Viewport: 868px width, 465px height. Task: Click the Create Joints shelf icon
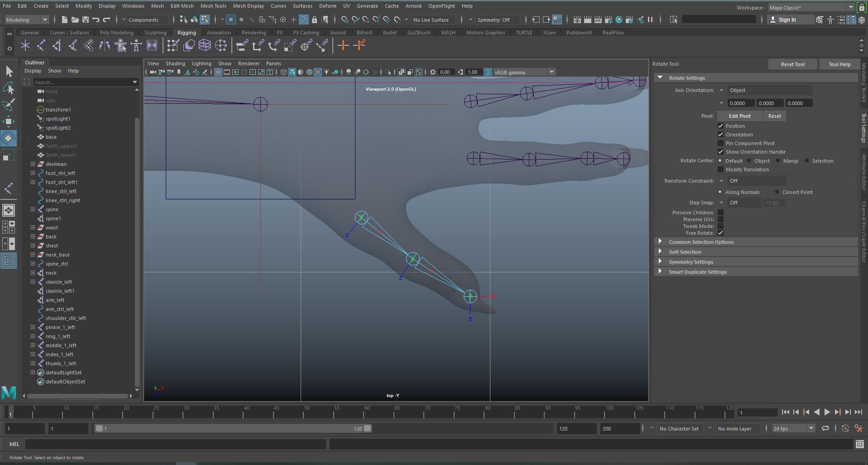(x=41, y=45)
